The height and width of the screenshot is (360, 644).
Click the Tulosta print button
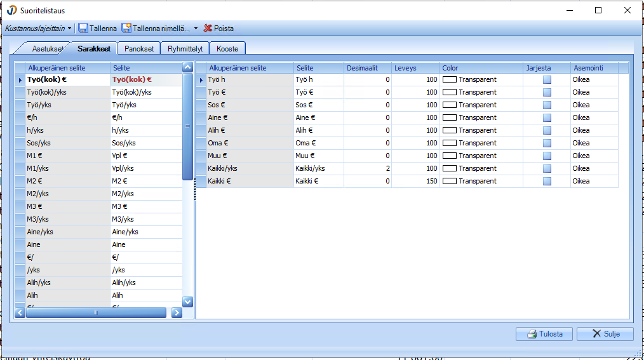tap(545, 334)
